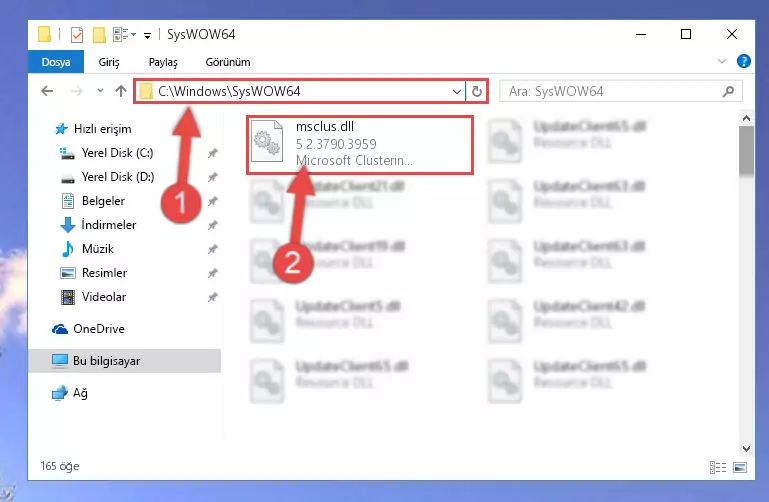Click the pin icon next to Müzik

[212, 249]
